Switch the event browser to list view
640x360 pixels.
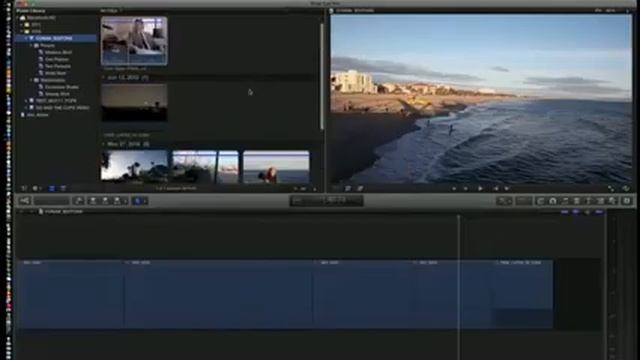pyautogui.click(x=63, y=188)
